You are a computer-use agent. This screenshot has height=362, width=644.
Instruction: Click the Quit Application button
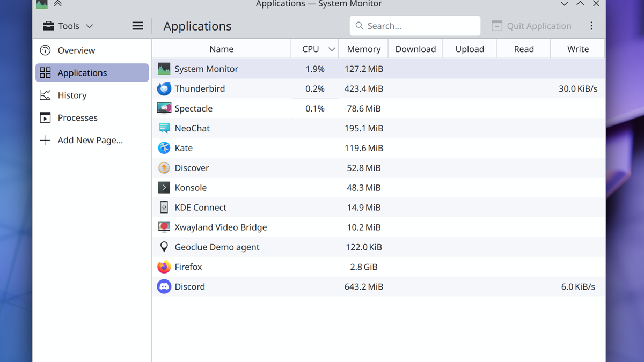coord(532,26)
